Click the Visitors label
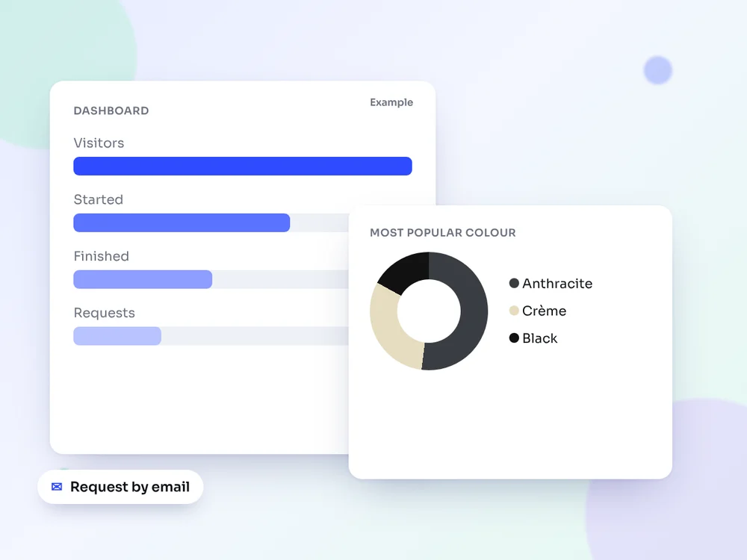Screen dimensions: 747x560 (x=99, y=143)
